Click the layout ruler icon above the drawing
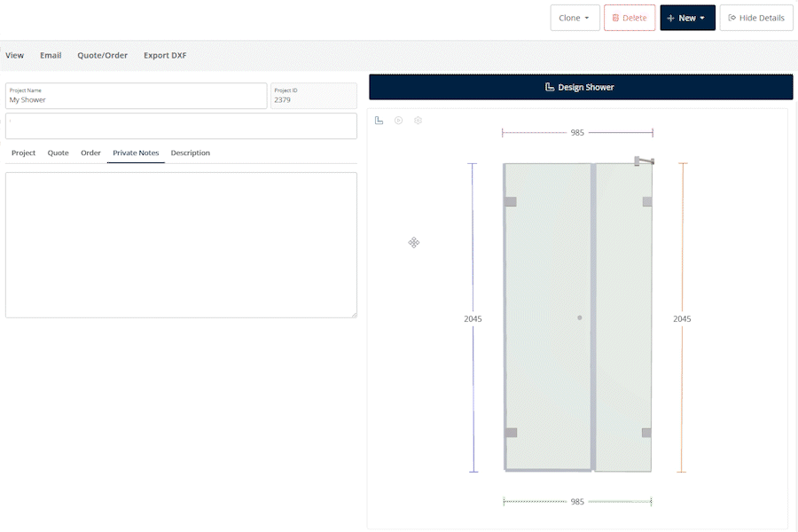This screenshot has height=532, width=798. click(379, 121)
